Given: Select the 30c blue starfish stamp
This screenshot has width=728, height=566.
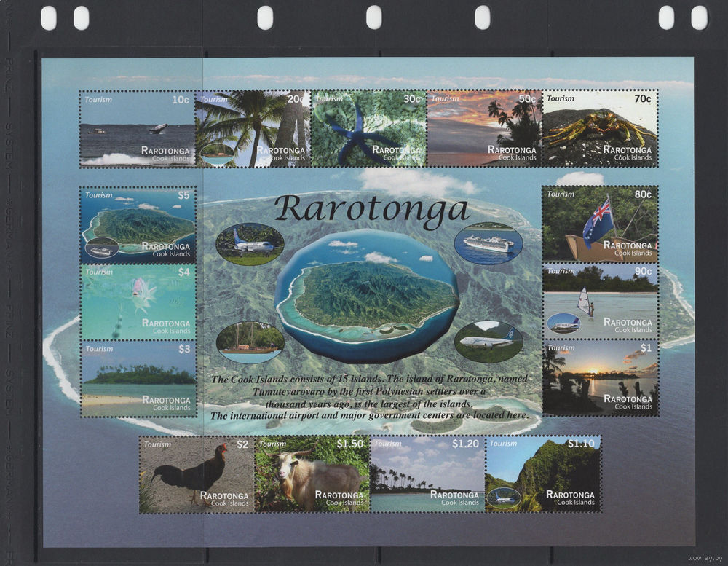Looking at the screenshot, I should 368,129.
